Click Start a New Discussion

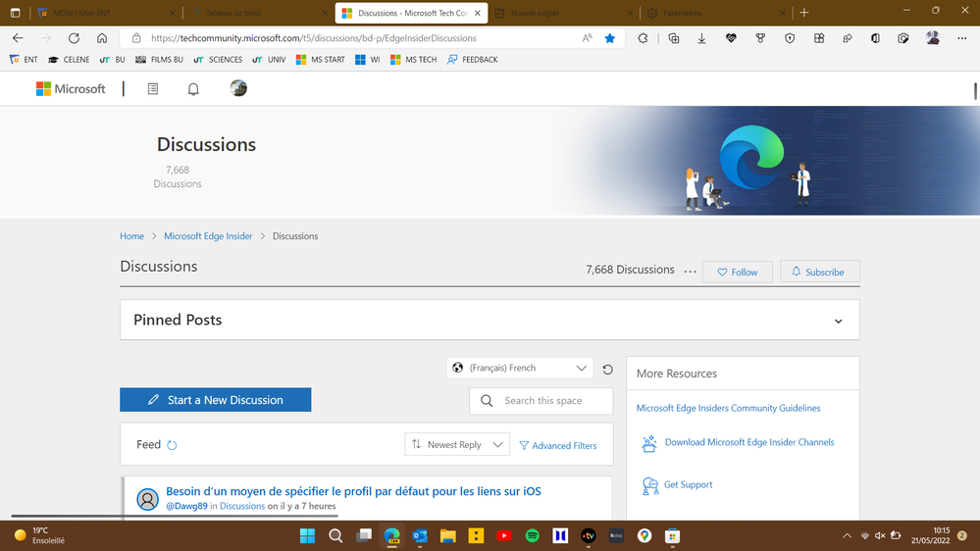point(216,400)
